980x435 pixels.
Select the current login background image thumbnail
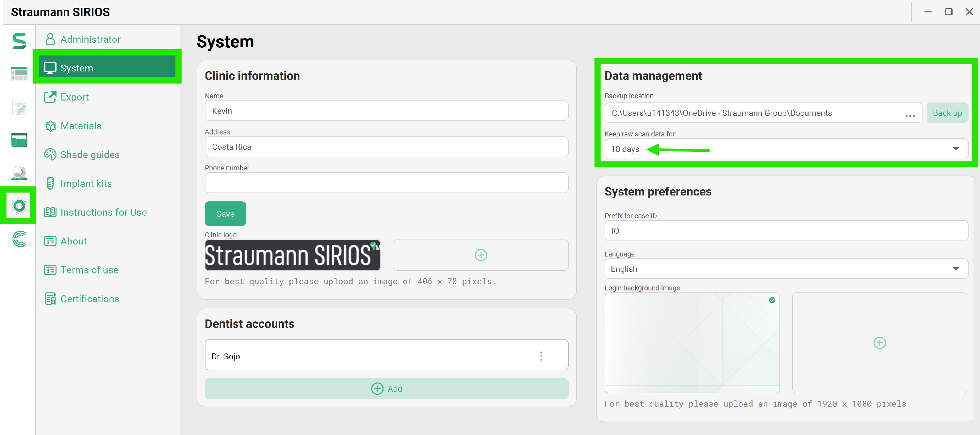tap(692, 343)
